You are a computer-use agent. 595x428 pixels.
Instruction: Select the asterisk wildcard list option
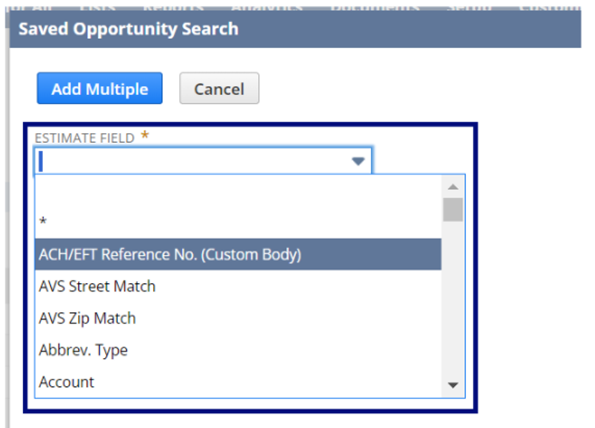(x=238, y=222)
